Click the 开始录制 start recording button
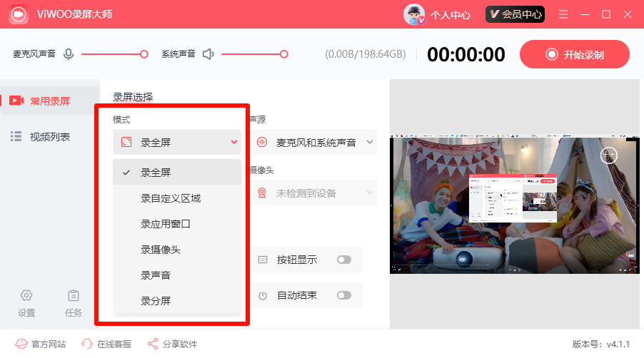 click(x=574, y=54)
